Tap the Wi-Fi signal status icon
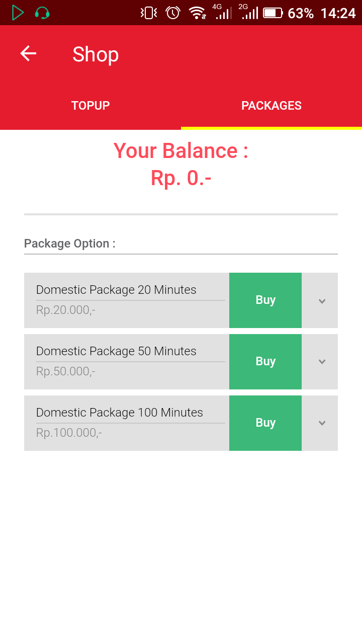This screenshot has width=362, height=644. [x=198, y=13]
